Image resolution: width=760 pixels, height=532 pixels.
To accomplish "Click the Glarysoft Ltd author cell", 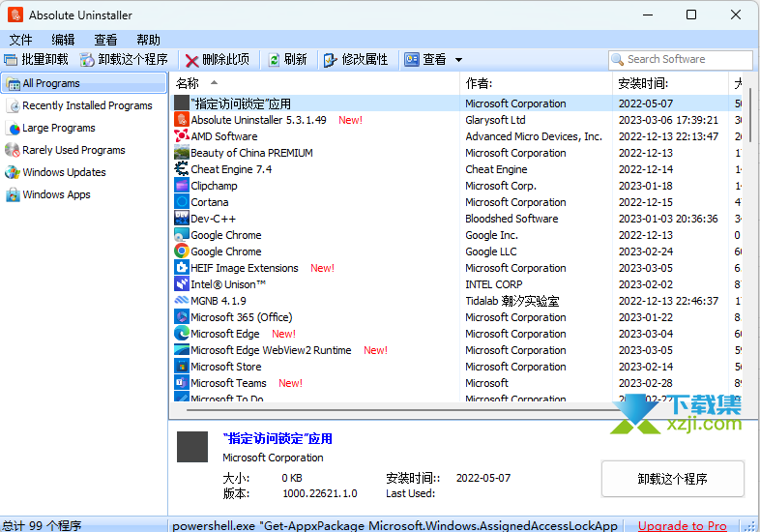I will point(495,120).
